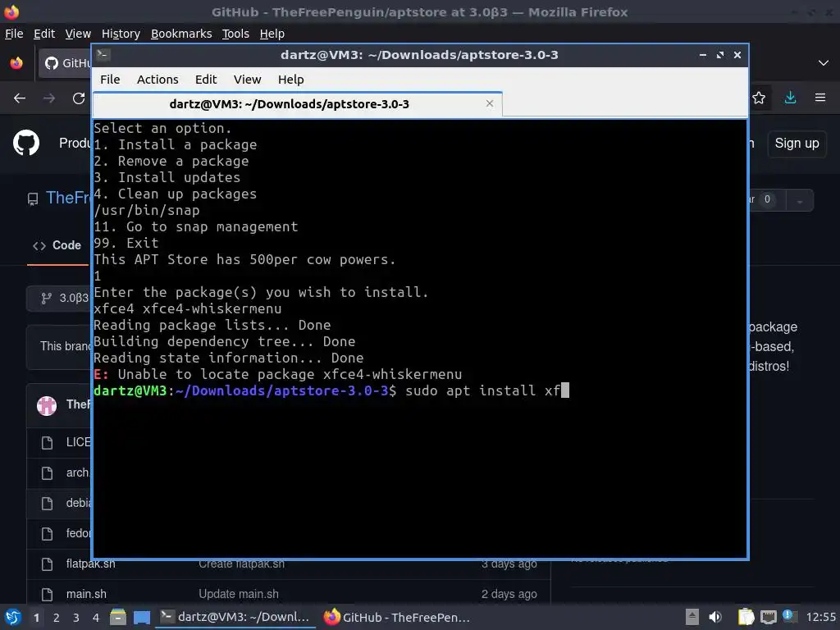Click file icon beside arch file row
Viewport: 840px width, 630px height.
(47, 473)
